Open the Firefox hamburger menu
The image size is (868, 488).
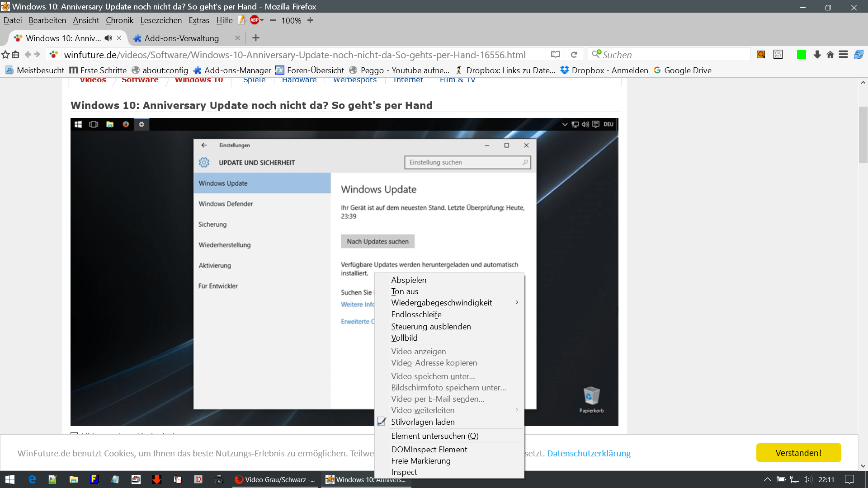pos(843,55)
